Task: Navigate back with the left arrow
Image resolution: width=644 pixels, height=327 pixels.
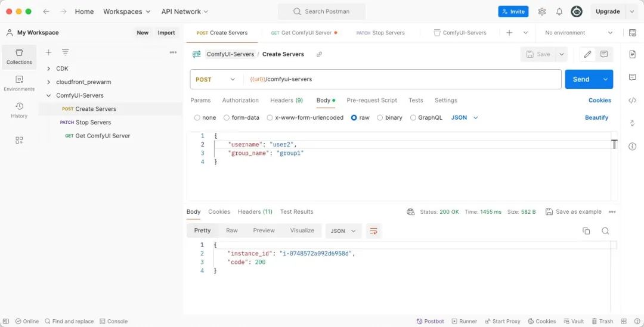Action: tap(46, 11)
